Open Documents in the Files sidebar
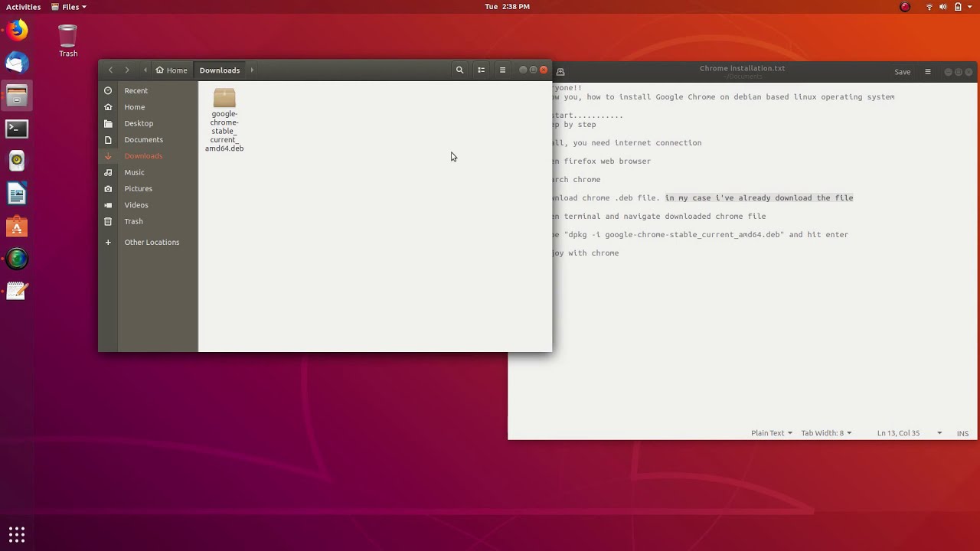The image size is (980, 551). coord(148,139)
